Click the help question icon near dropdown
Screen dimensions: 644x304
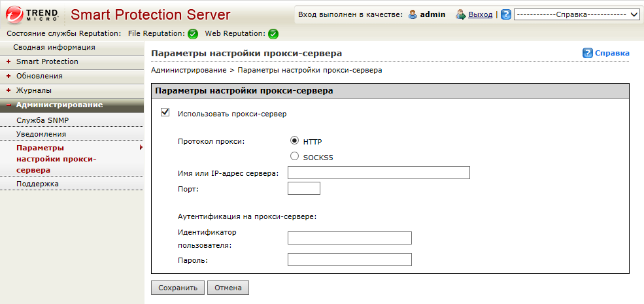point(505,14)
